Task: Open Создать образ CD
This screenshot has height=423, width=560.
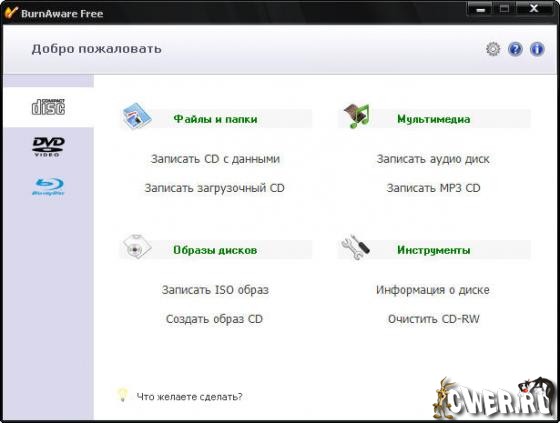Action: tap(214, 319)
